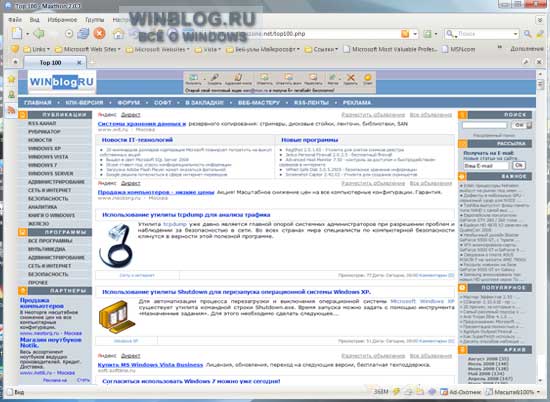550x402 pixels.
Task: Open the search engine selector magnifier dropdown
Action: [450, 34]
